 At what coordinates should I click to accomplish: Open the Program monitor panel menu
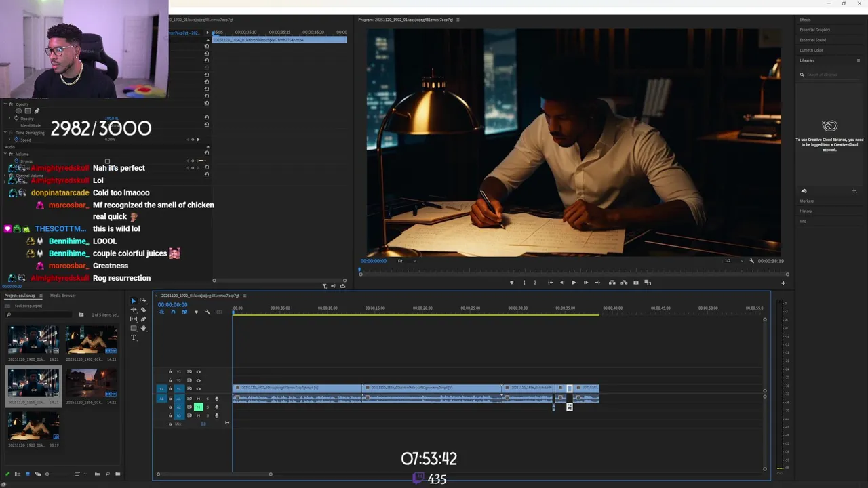click(458, 20)
